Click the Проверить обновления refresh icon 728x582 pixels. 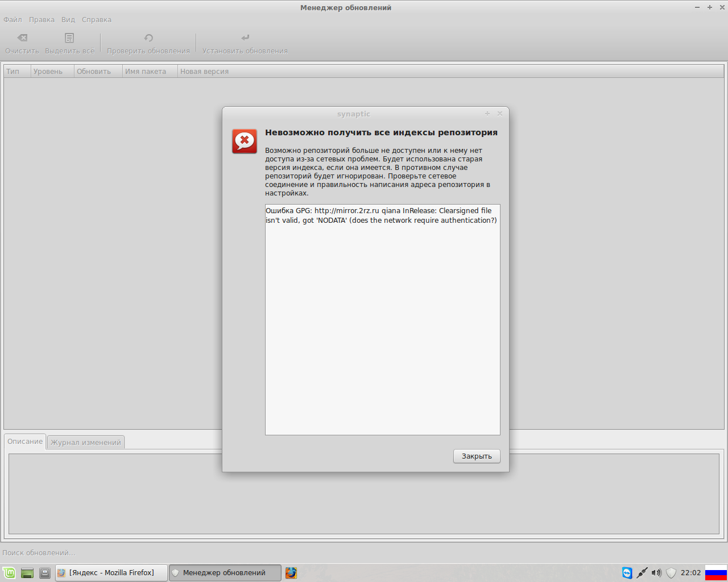pyautogui.click(x=148, y=38)
